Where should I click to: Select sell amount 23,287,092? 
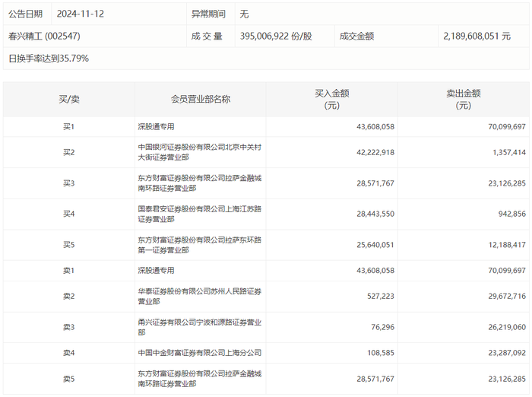point(507,353)
